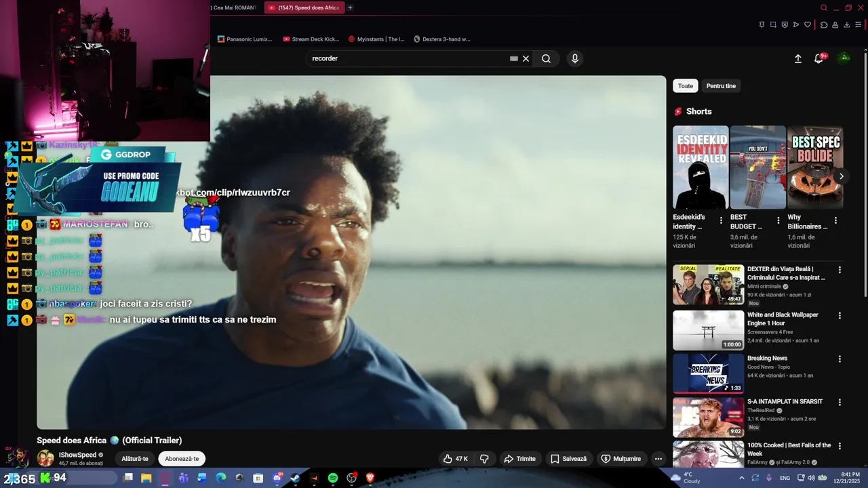Click the IShowSpeed channel avatar
This screenshot has width=868, height=488.
(45, 458)
